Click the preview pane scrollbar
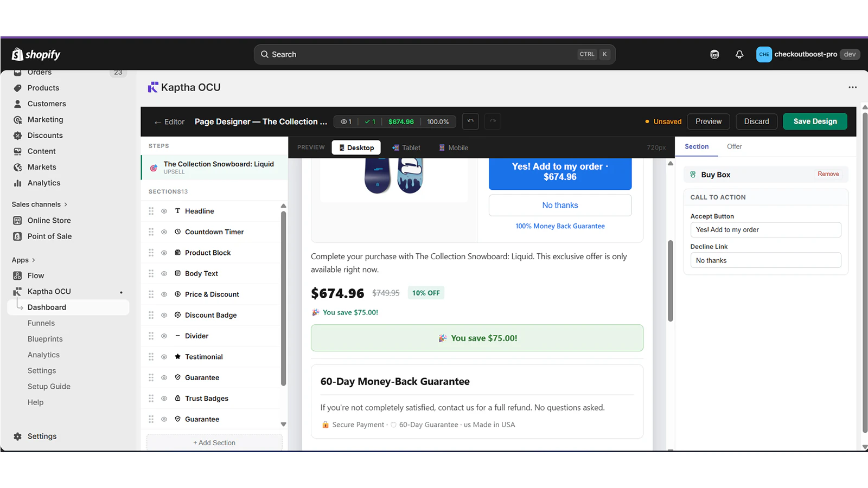 671,281
